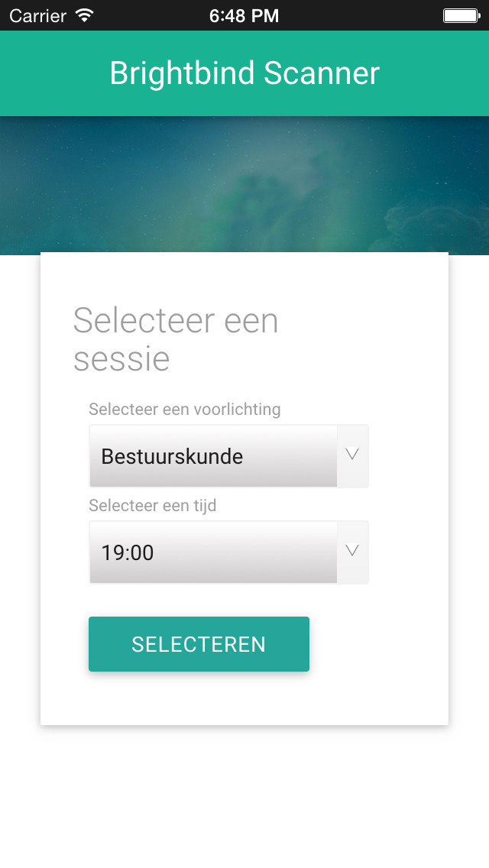Tap the 'Selecteer een sessie' heading
Image resolution: width=489 pixels, height=868 pixels.
[176, 339]
